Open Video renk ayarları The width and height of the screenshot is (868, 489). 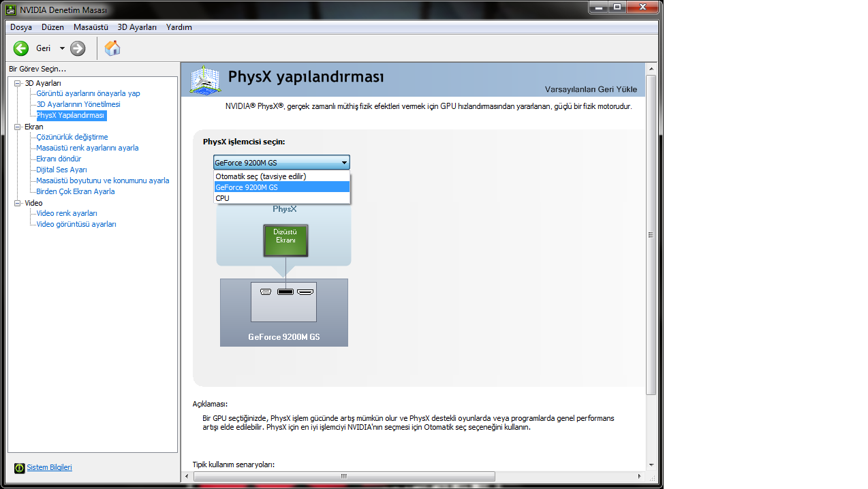(67, 213)
